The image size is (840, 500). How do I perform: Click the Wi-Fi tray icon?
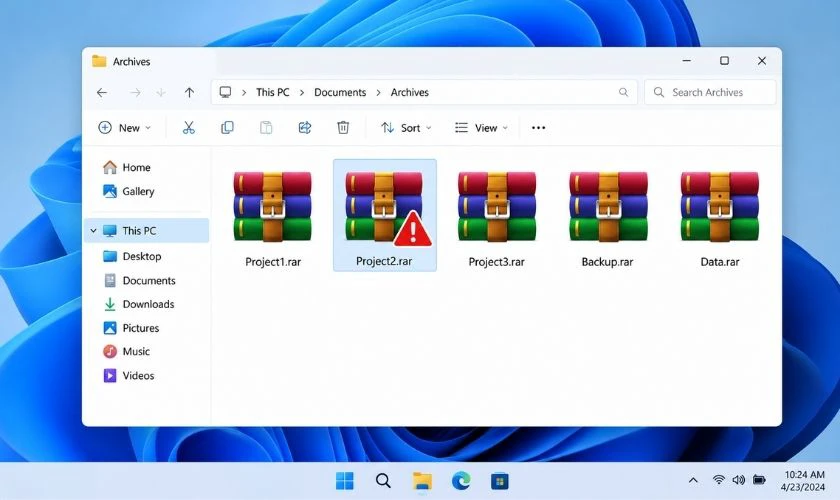pyautogui.click(x=719, y=480)
